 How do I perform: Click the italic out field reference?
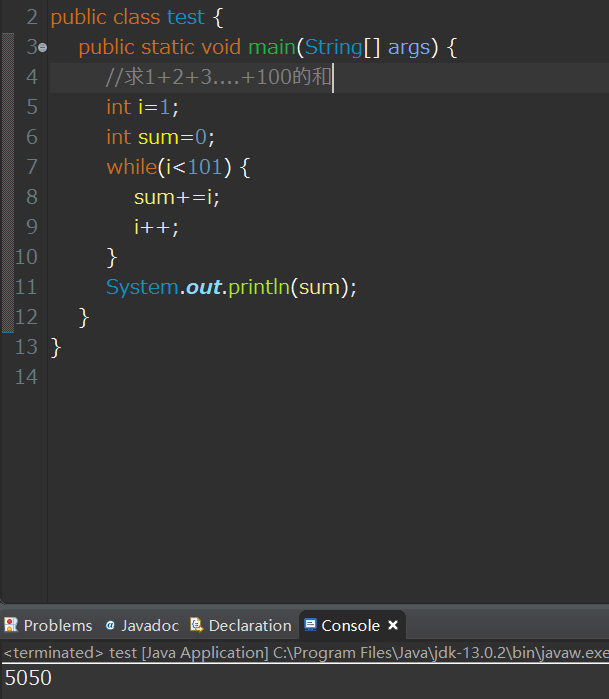pos(204,287)
